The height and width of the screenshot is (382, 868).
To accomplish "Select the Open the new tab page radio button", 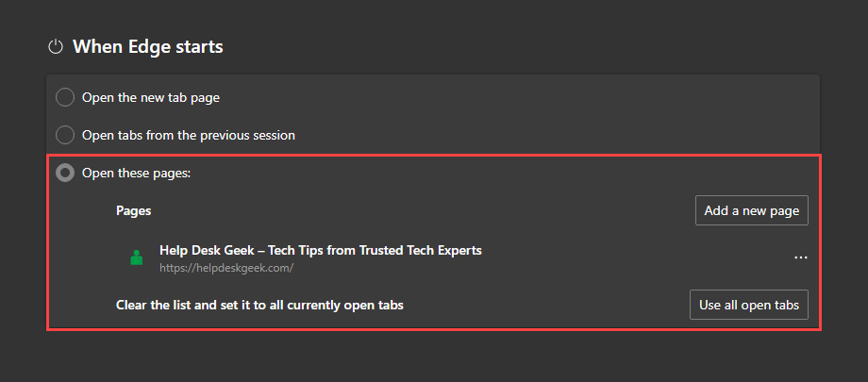I will 65,97.
